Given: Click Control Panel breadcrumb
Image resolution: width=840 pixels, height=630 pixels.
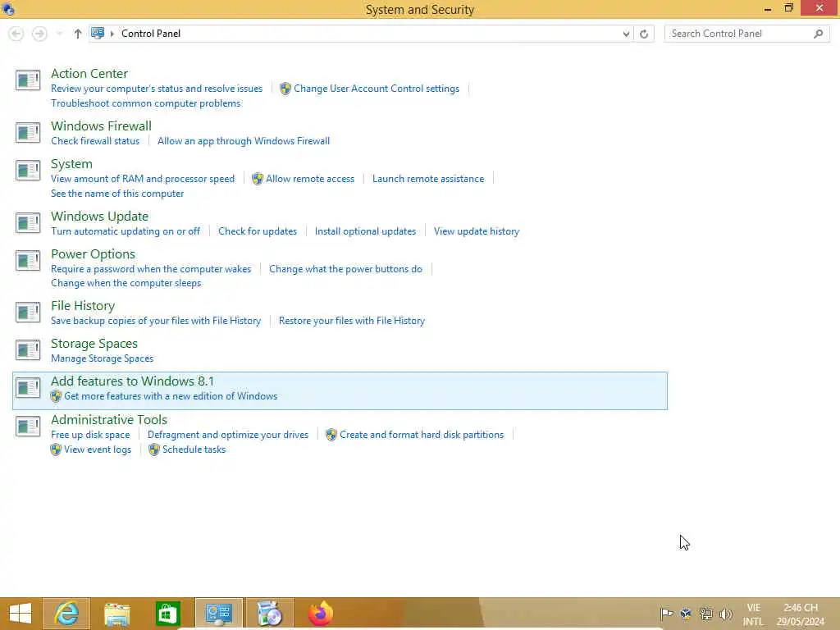Looking at the screenshot, I should [151, 33].
